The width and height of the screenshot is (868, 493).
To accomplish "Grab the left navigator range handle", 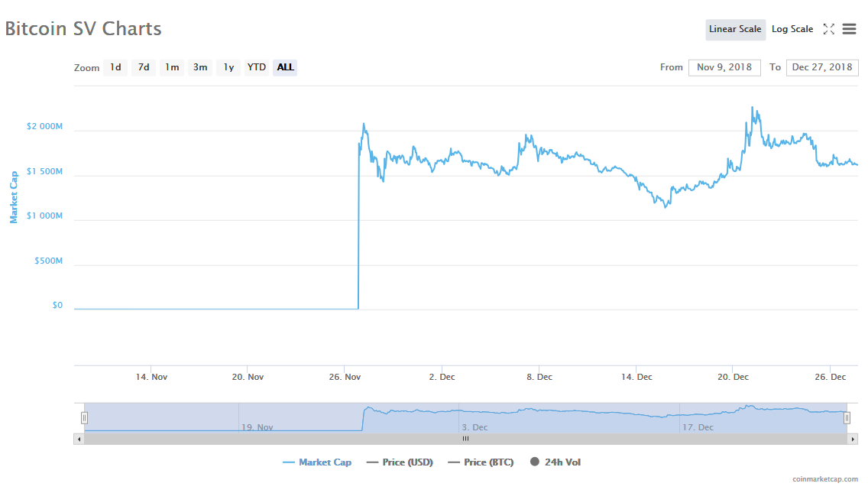I will [84, 417].
